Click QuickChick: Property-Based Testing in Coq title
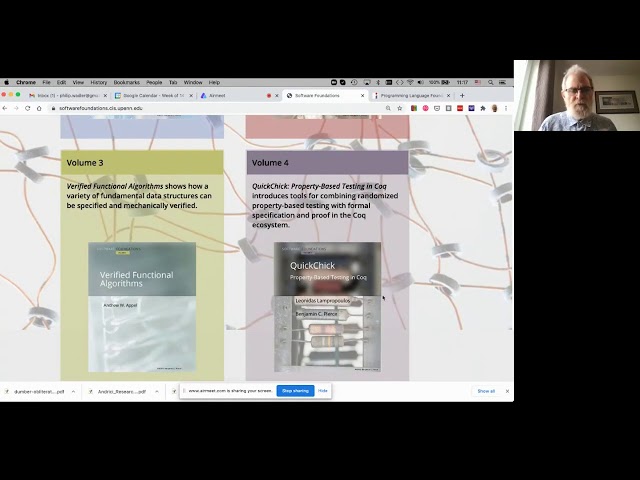This screenshot has height=480, width=640. (319, 186)
